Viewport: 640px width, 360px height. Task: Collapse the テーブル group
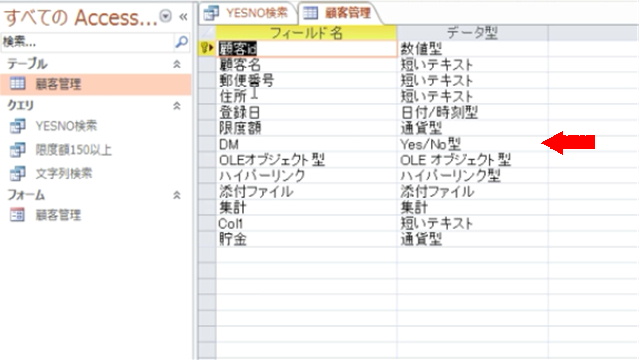point(177,64)
